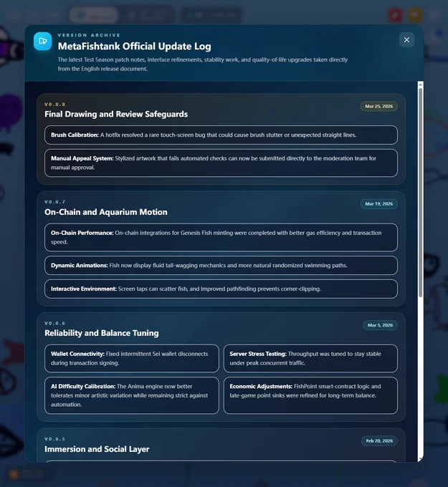This screenshot has width=448, height=487.
Task: Select the Manual Appeal System note card
Action: coord(221,163)
